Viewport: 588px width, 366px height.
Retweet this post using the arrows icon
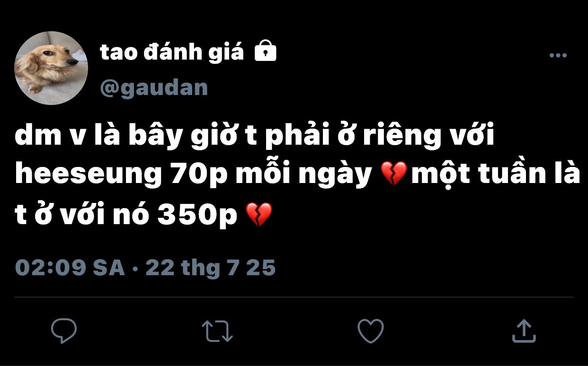(x=217, y=331)
